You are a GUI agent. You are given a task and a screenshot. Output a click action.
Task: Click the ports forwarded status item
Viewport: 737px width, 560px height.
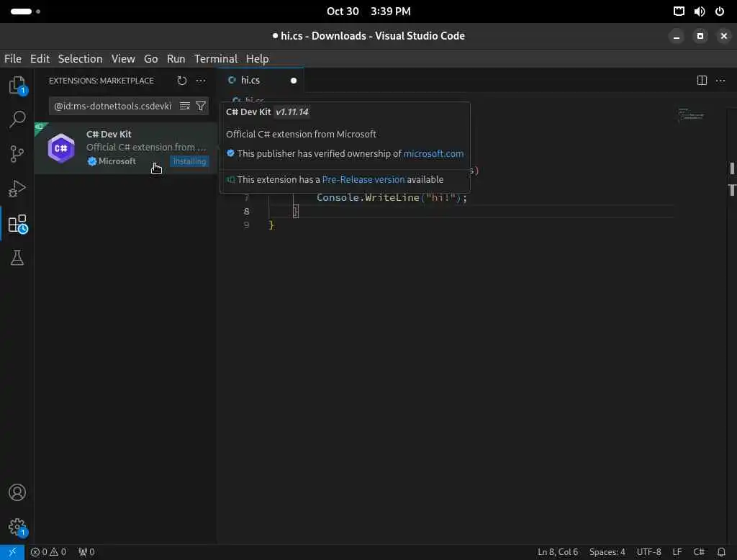[86, 551]
